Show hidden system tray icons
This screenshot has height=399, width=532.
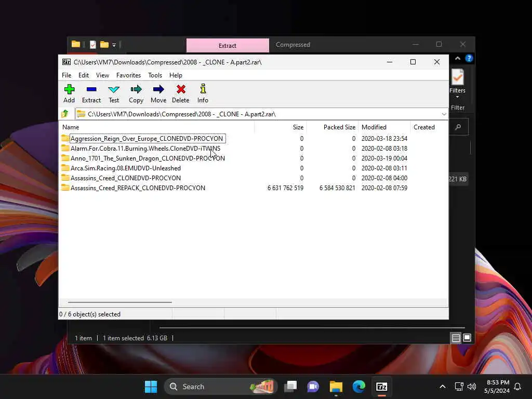pyautogui.click(x=443, y=387)
